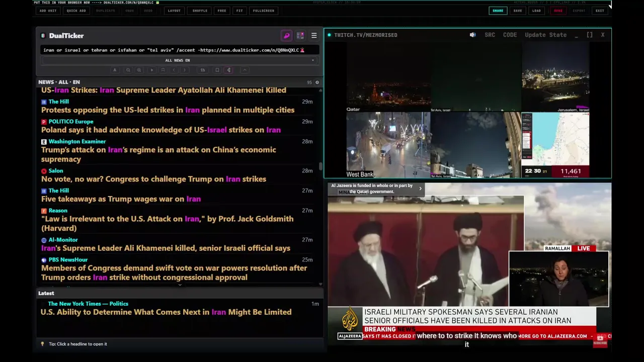Click the QUICK ADD button
644x362 pixels.
[76, 11]
